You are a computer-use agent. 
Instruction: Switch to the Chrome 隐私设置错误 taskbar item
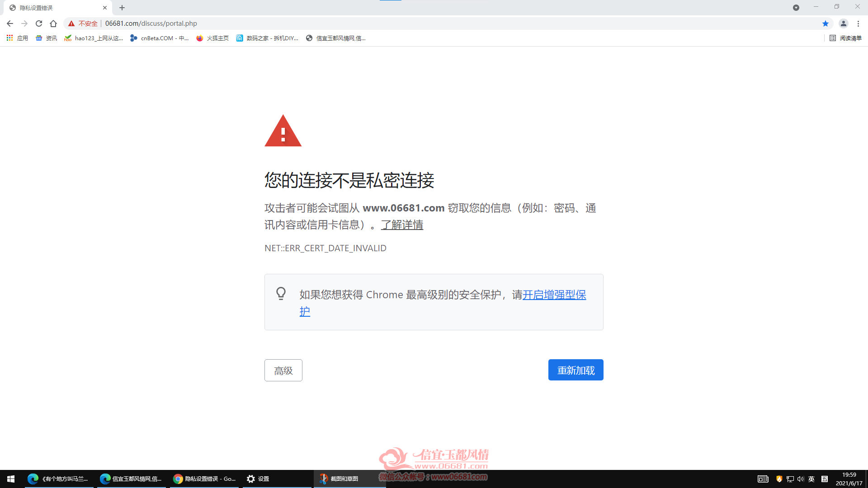204,479
